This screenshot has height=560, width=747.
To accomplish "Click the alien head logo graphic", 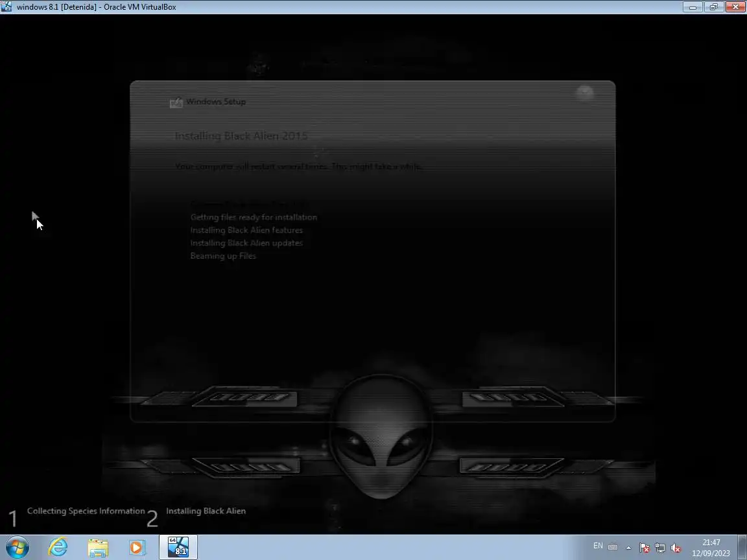I will coord(381,436).
